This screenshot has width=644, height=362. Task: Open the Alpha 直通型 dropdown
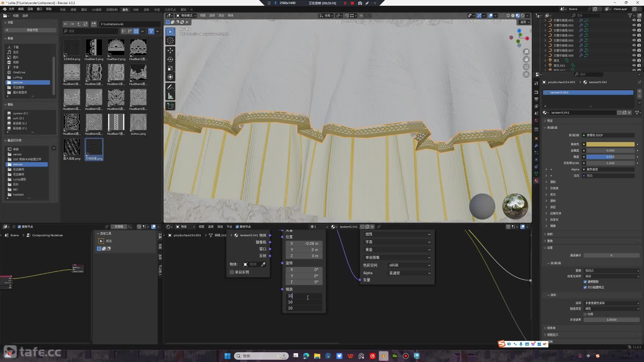[x=410, y=273]
